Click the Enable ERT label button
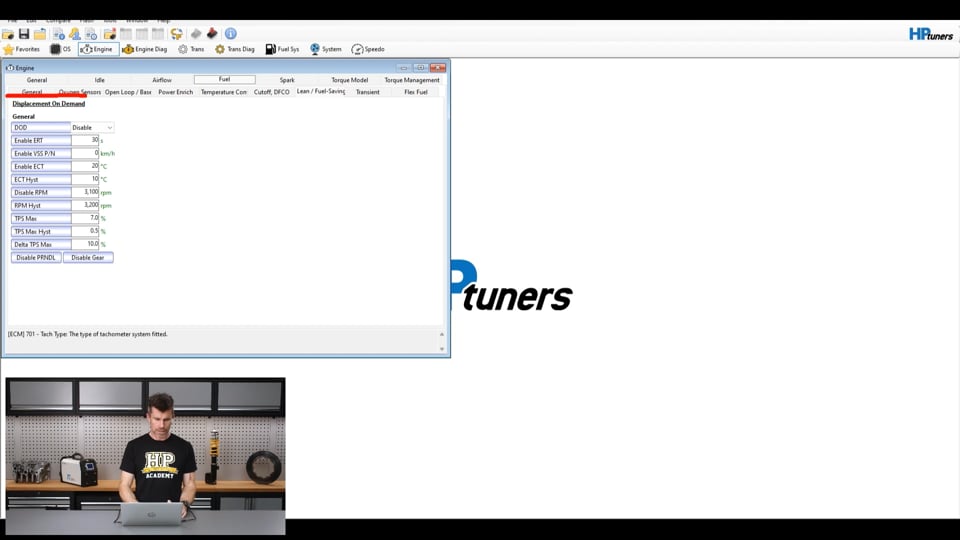Viewport: 960px width, 540px height. click(x=41, y=140)
